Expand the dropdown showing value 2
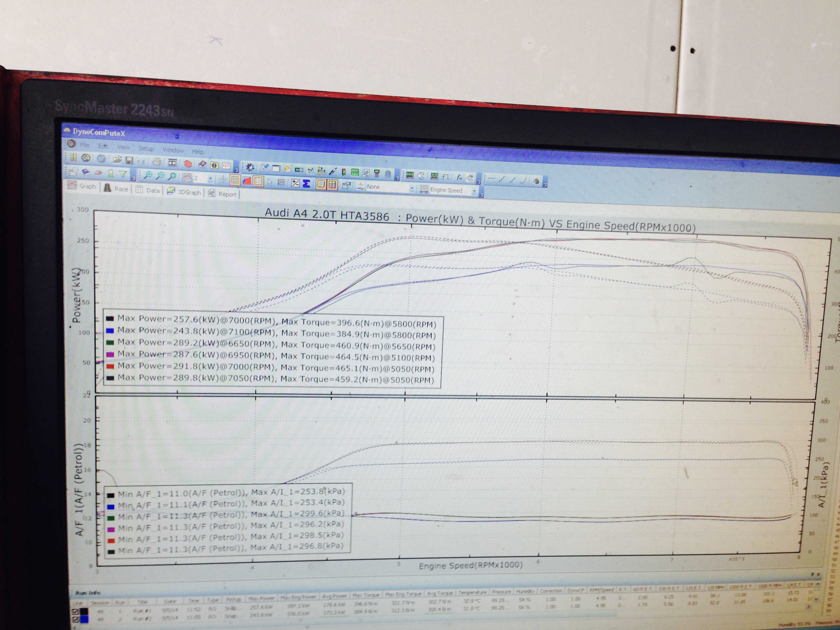840x630 pixels. tap(210, 179)
